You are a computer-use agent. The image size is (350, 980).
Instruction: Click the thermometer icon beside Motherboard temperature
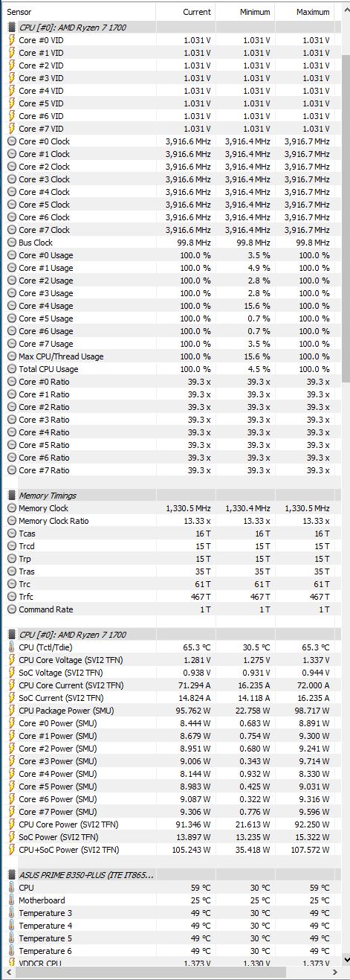[11, 900]
